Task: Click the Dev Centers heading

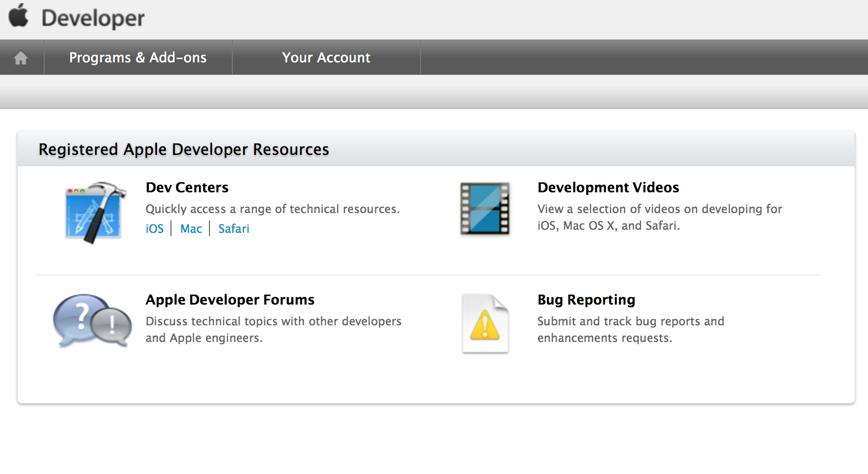Action: pyautogui.click(x=187, y=187)
